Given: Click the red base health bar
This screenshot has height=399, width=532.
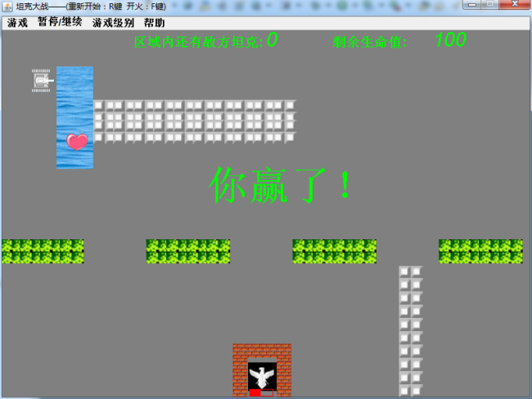Looking at the screenshot, I should click(x=261, y=393).
